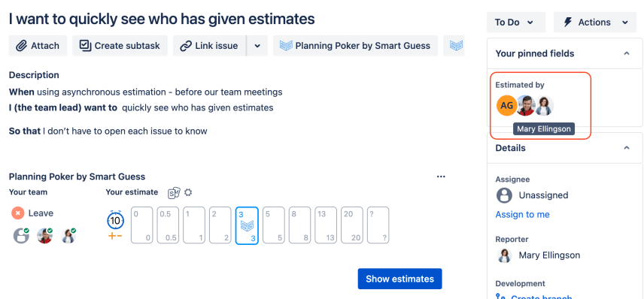
Task: Open the Planning Poker by Smart Guess shortcut
Action: click(355, 46)
